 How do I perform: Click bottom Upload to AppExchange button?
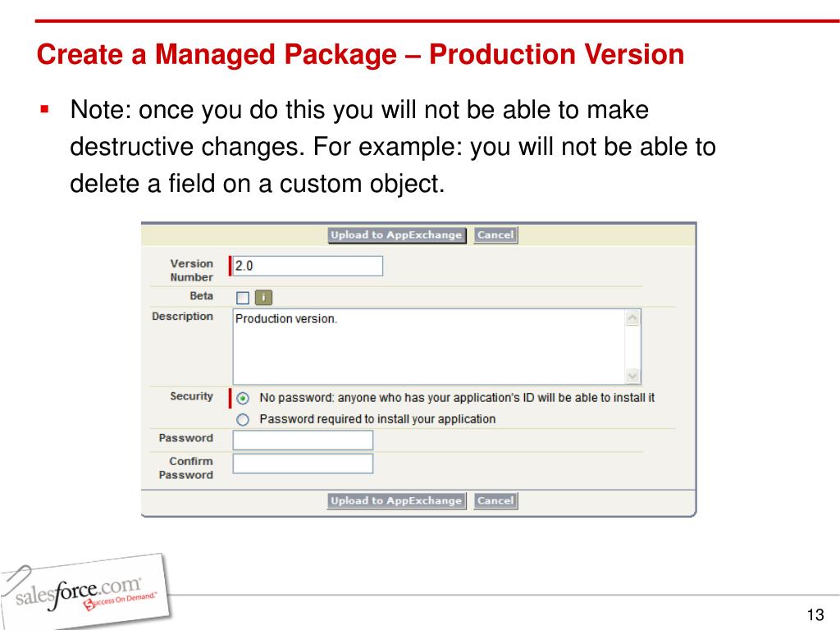click(x=396, y=501)
